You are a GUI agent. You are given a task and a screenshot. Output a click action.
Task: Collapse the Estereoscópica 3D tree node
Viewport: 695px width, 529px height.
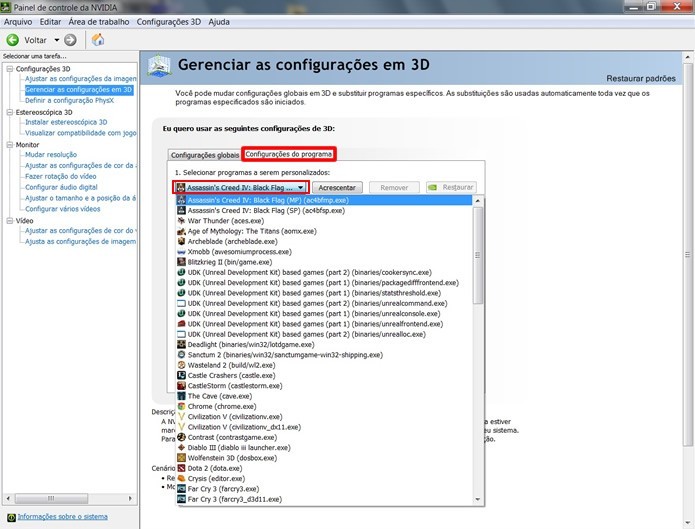[x=10, y=112]
